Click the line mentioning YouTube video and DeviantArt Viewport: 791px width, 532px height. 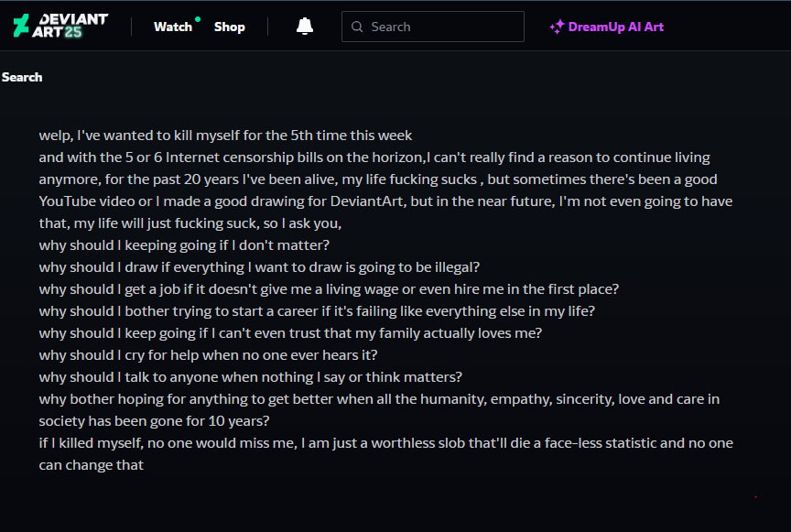(385, 201)
